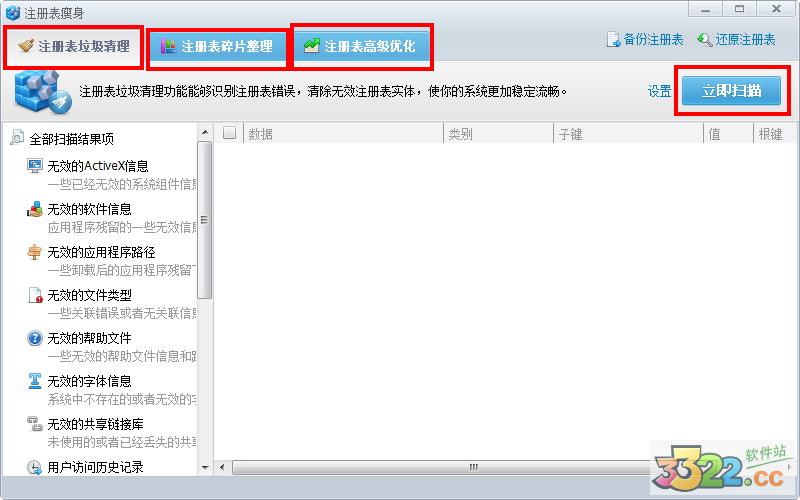Click the results pane left scroll arrow

222,467
